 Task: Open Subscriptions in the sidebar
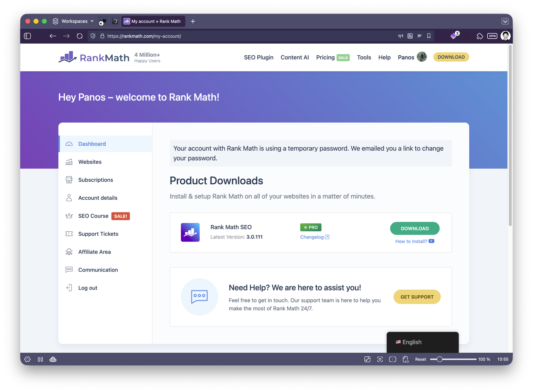coord(105,180)
